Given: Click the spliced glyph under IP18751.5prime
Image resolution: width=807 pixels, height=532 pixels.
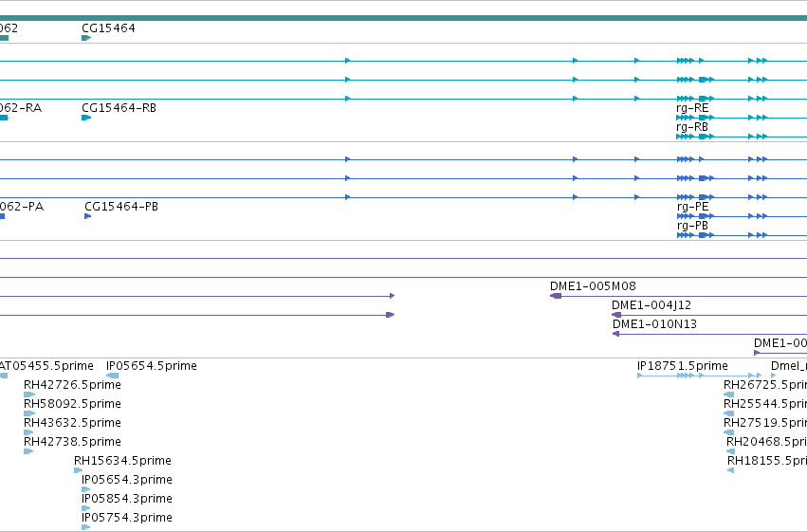Looking at the screenshot, I should (699, 376).
